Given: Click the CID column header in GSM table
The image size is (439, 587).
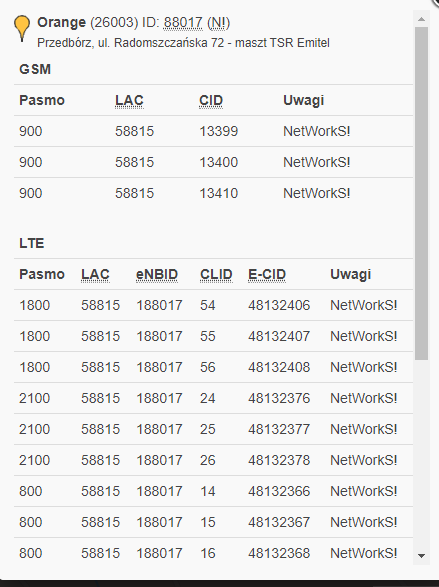Looking at the screenshot, I should point(211,100).
